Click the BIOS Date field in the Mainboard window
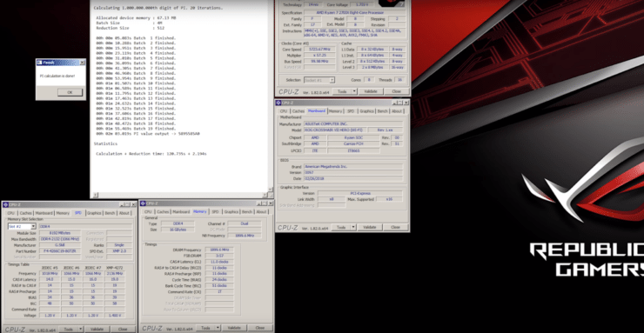This screenshot has height=333, width=644. [x=353, y=179]
